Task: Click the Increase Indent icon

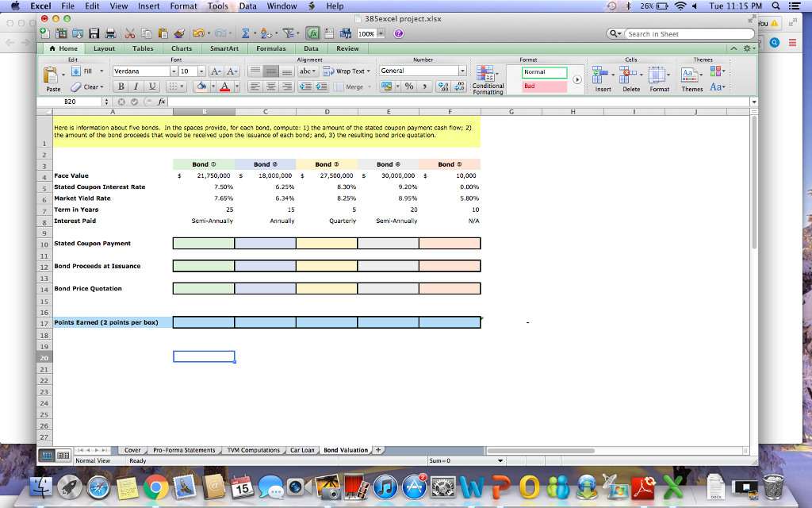Action: tap(321, 87)
